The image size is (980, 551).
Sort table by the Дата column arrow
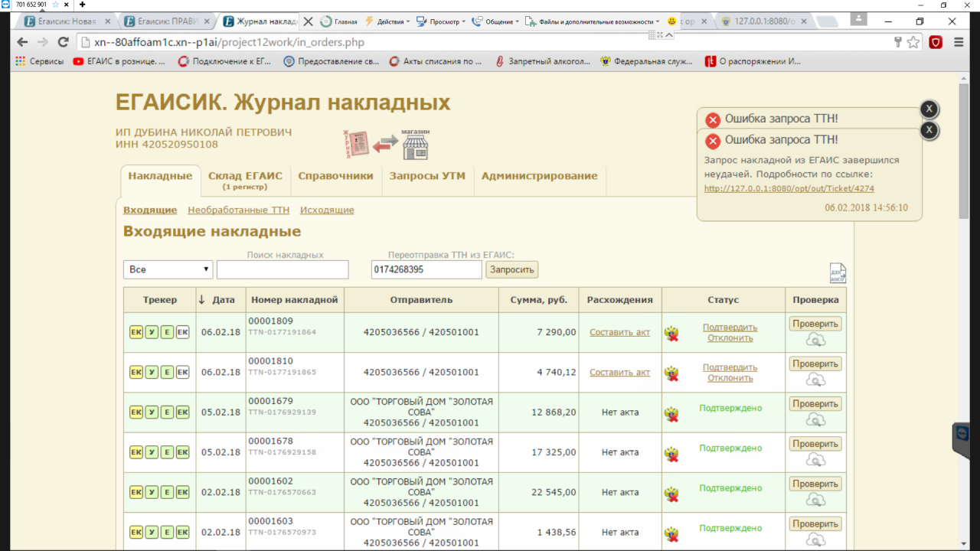click(x=202, y=300)
